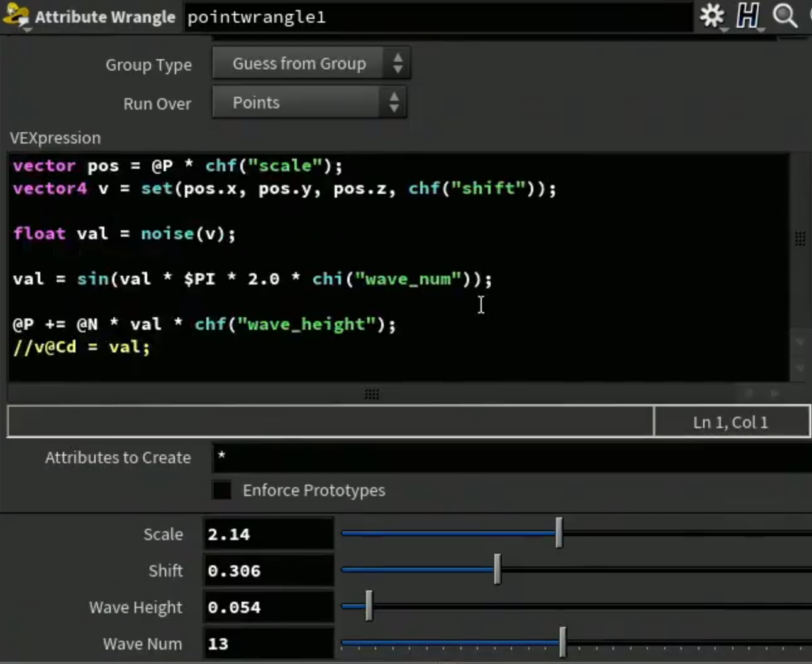
Task: Click the Scale value field 2.14
Action: pos(269,534)
